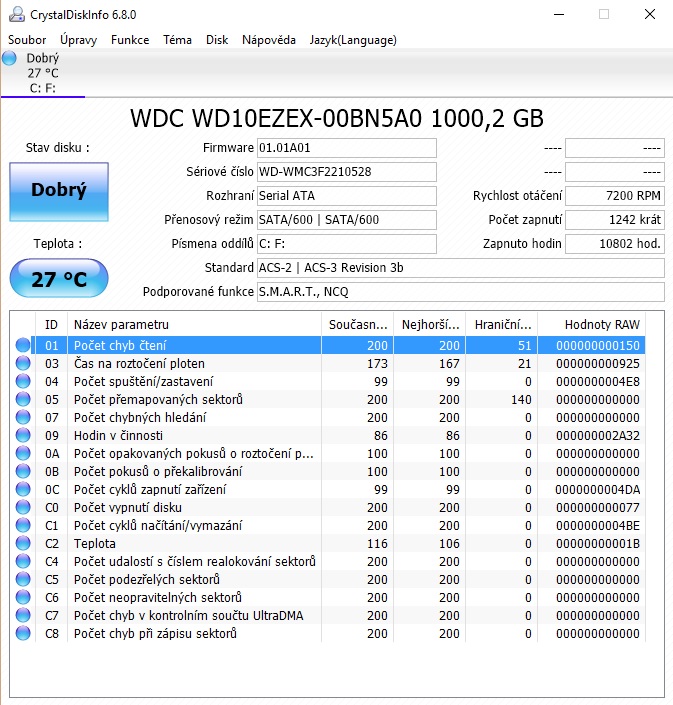This screenshot has width=673, height=705.
Task: Select the Dobrý 27 °C C: F: disk tab
Action: pyautogui.click(x=43, y=73)
